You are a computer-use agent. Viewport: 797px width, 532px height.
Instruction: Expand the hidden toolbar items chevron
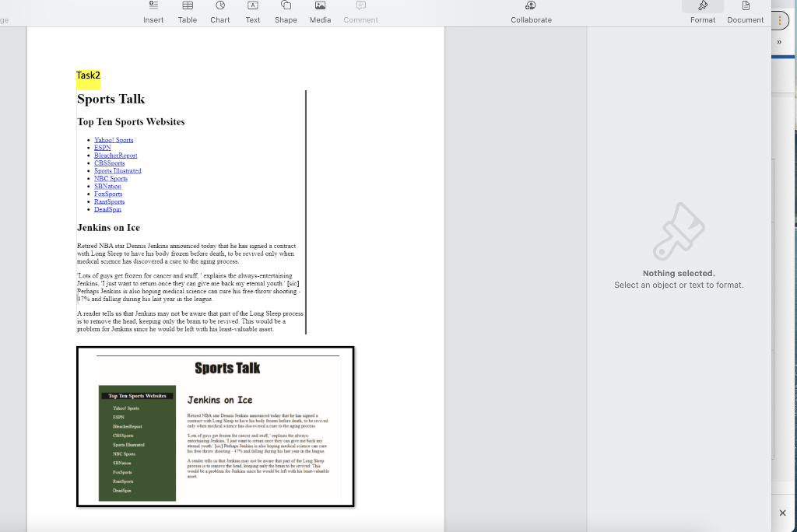[x=778, y=42]
